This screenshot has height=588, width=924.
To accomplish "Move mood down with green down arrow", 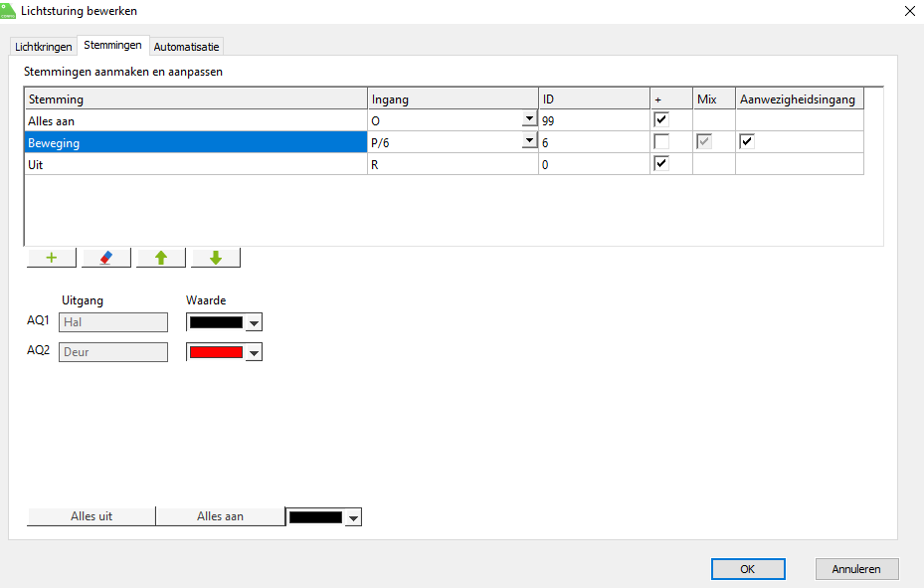I will click(216, 258).
